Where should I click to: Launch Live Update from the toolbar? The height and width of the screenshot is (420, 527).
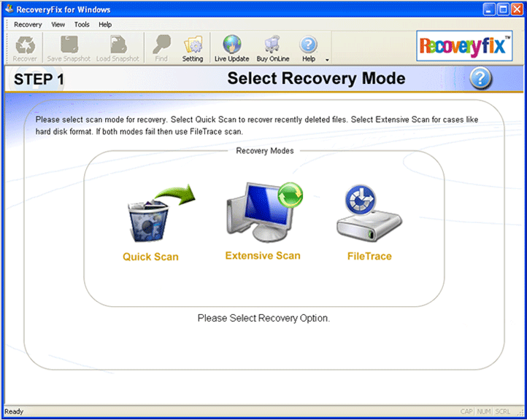(232, 49)
